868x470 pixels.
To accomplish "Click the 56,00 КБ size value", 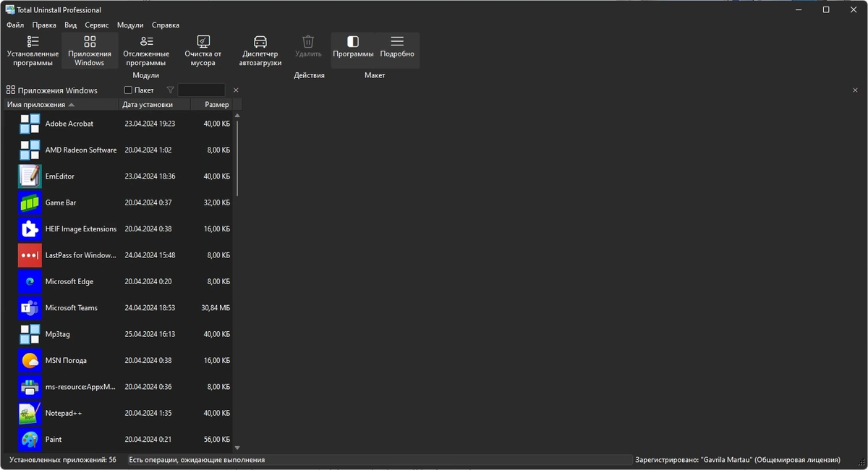I will click(217, 440).
